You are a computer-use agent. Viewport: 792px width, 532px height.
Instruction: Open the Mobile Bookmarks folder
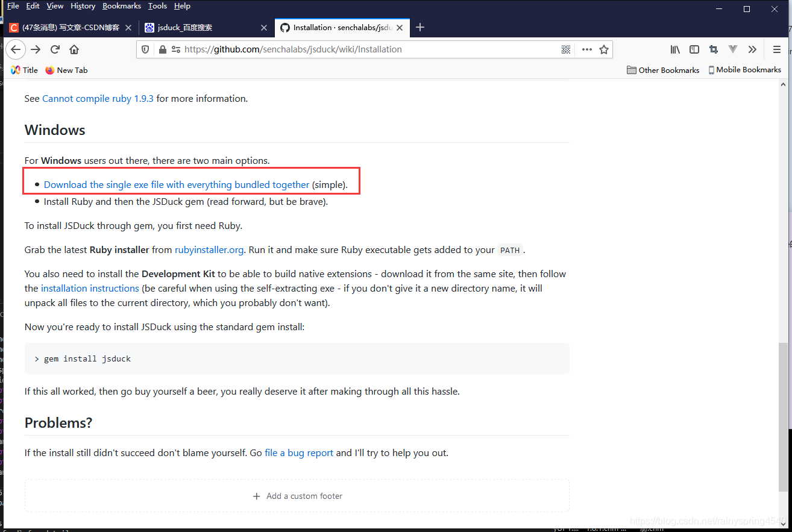tap(744, 70)
